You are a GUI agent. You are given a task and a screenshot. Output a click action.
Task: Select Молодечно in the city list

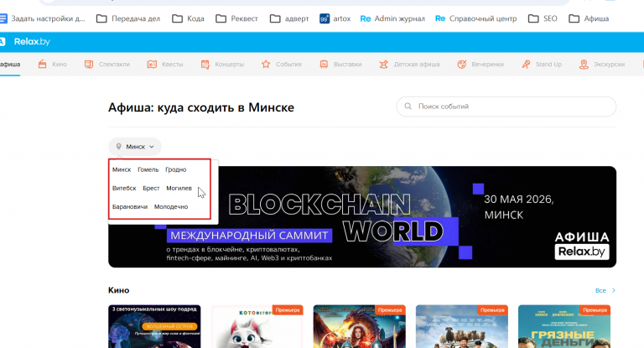171,206
